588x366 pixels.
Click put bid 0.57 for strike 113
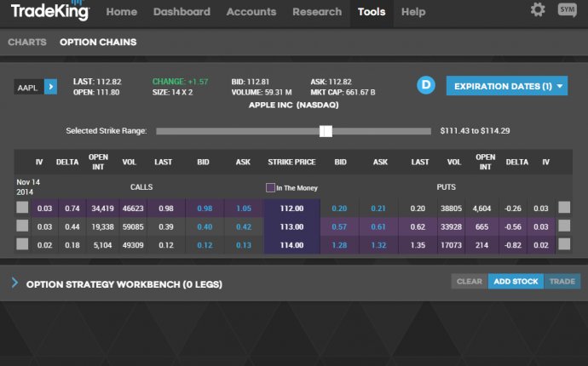[x=339, y=226]
